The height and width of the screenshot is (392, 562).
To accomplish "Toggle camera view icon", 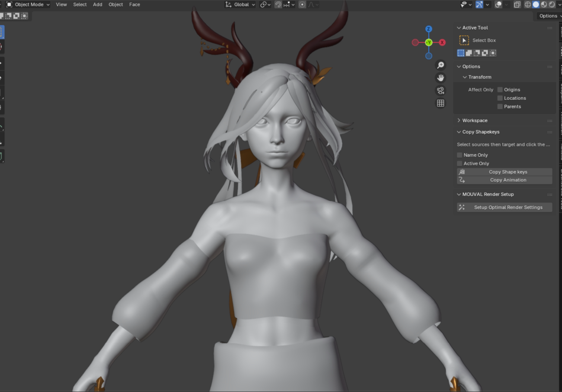I will coord(441,90).
